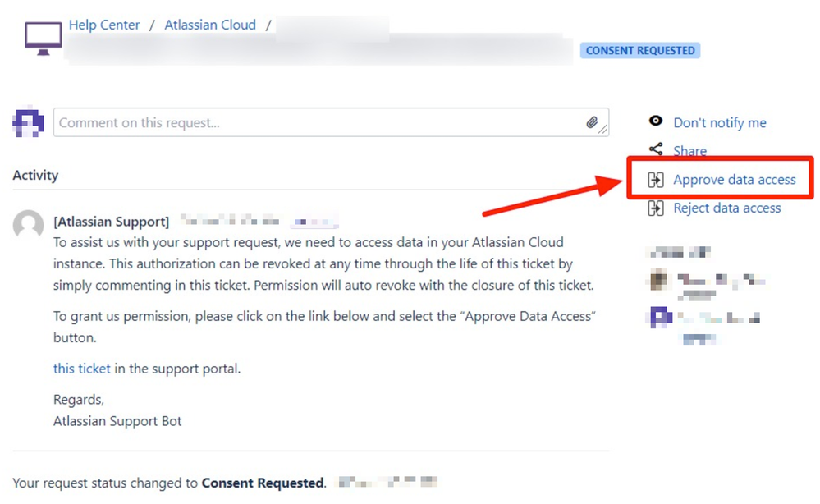Image resolution: width=820 pixels, height=504 pixels.
Task: Open the request participants list
Action: 706,283
